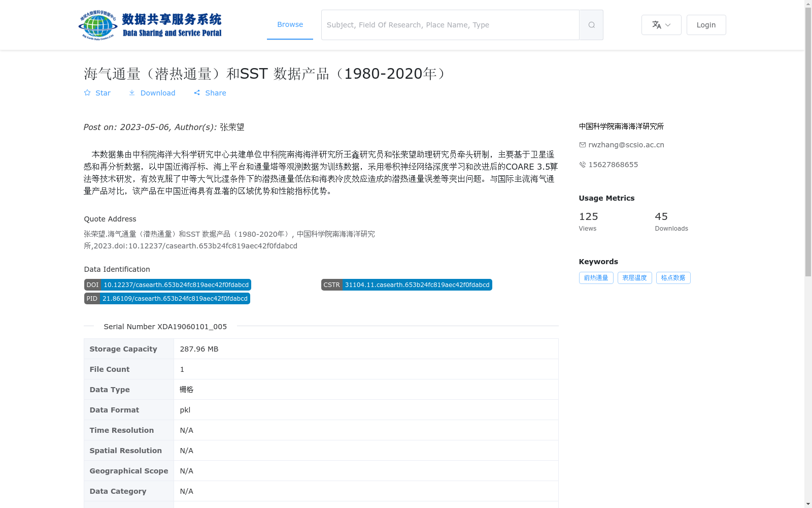Click the Download link

pyautogui.click(x=152, y=93)
